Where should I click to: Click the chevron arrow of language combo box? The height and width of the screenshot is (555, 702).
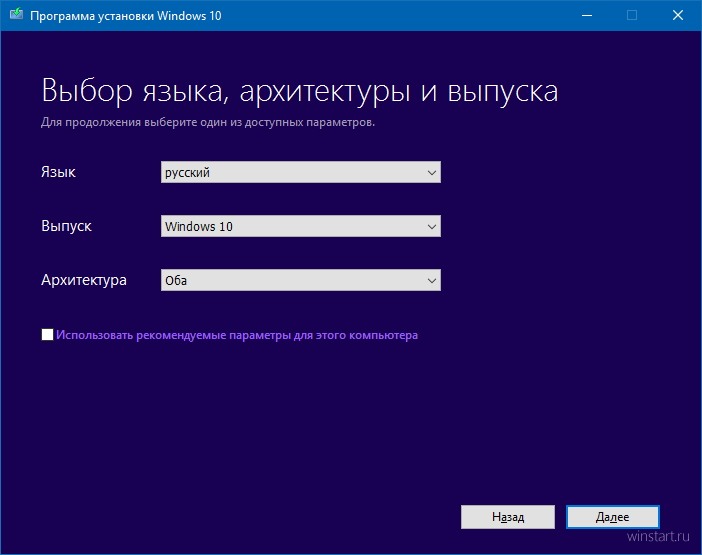tap(431, 173)
